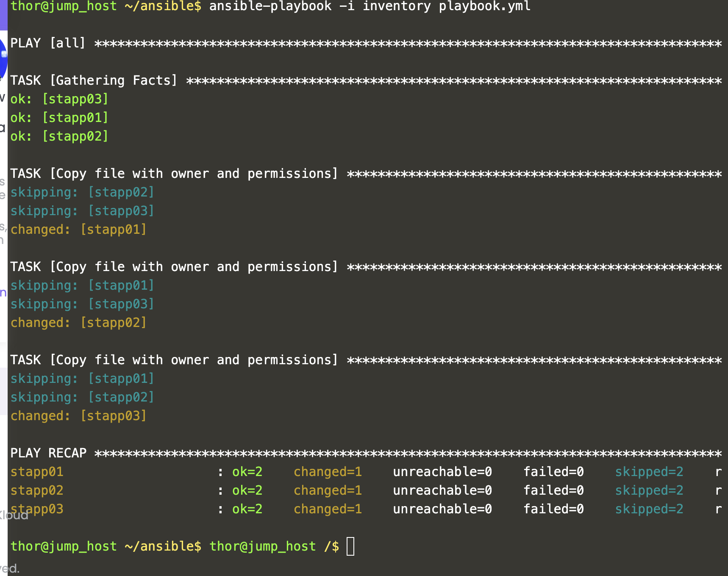
Task: Select the stapp01 hostname in the play recap
Action: point(37,472)
